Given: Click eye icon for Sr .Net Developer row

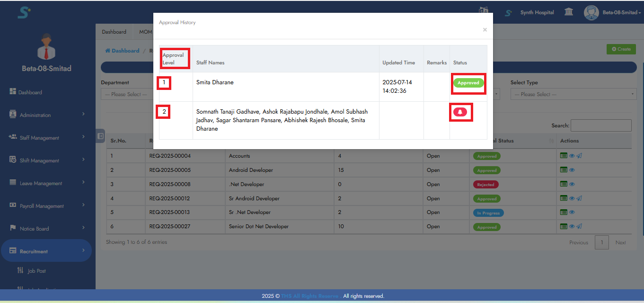Looking at the screenshot, I should click(572, 213).
